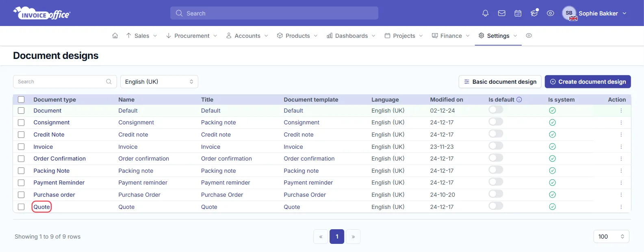Tick the checkbox for Packing Note row
The width and height of the screenshot is (644, 252).
pos(21,171)
